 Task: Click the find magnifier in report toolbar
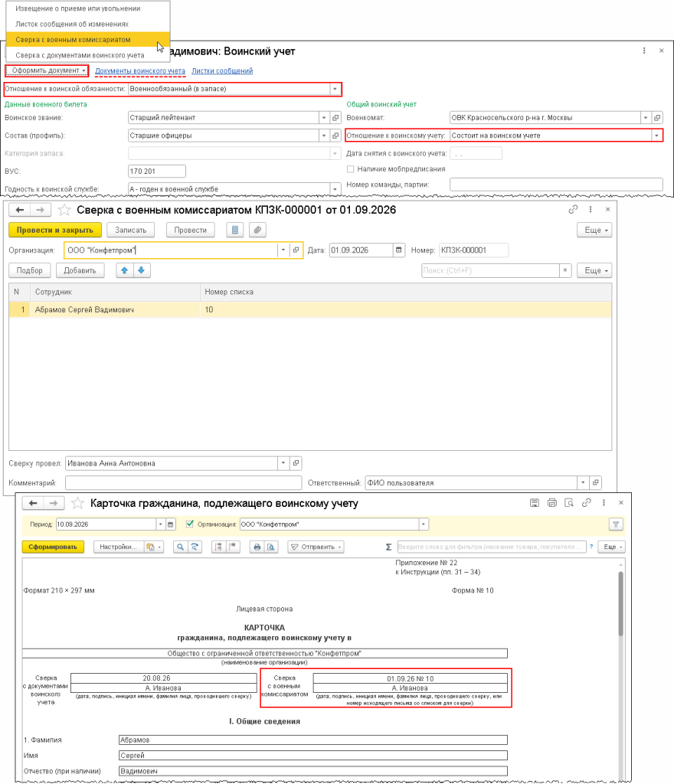(x=180, y=547)
